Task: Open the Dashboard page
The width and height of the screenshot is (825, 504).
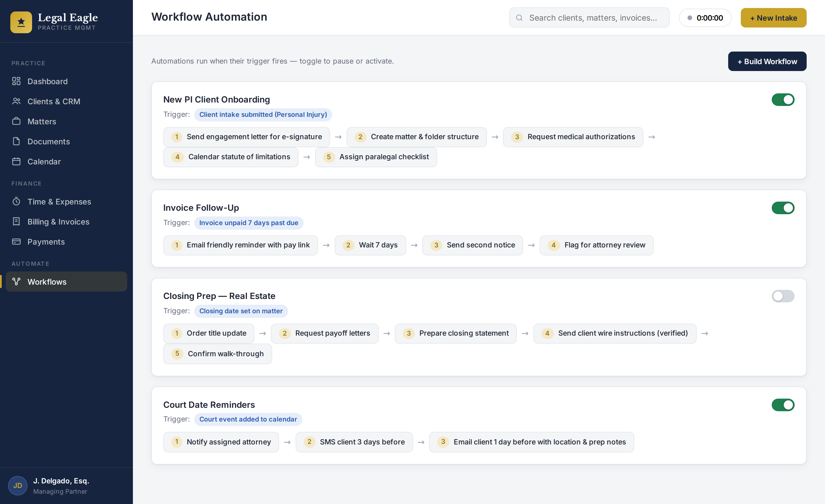Action: [x=66, y=81]
